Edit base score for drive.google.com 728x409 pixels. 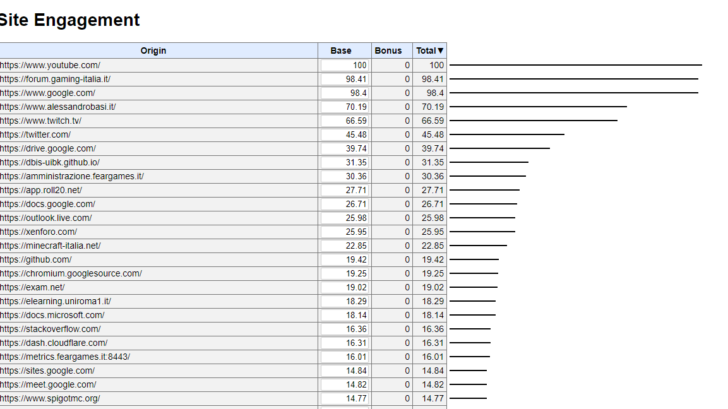(x=344, y=149)
